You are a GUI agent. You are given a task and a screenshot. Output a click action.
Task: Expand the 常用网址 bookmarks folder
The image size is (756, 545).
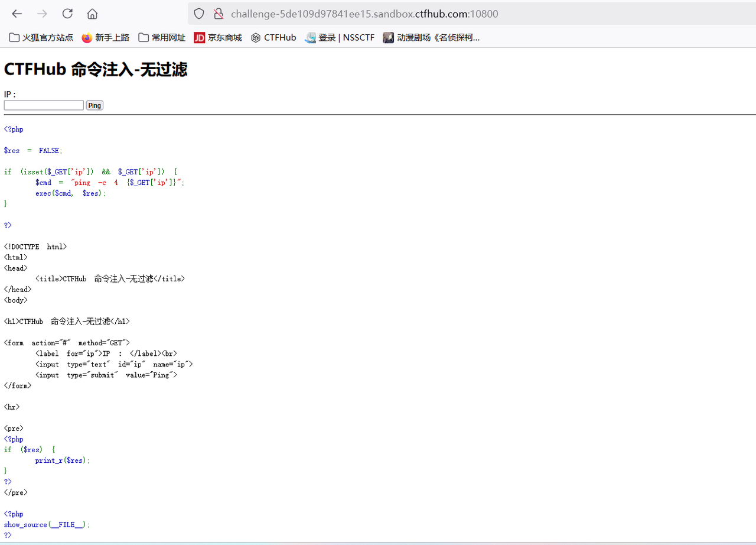point(162,38)
